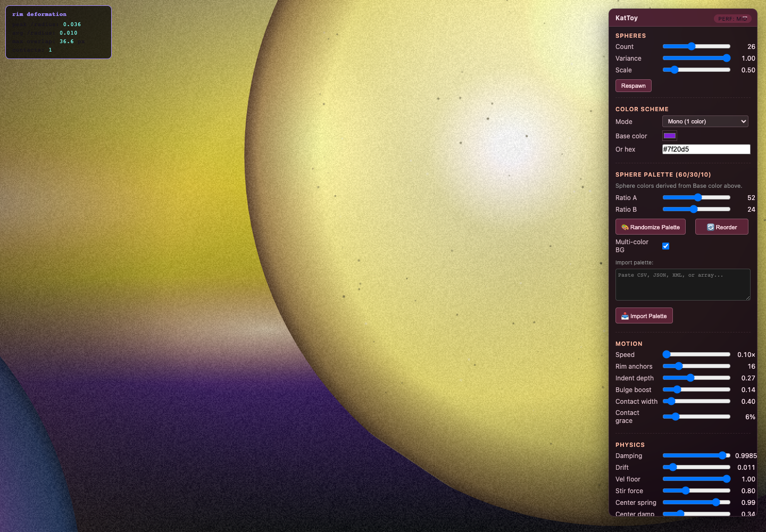Click the Drift slider
This screenshot has height=532, width=766.
(696, 467)
